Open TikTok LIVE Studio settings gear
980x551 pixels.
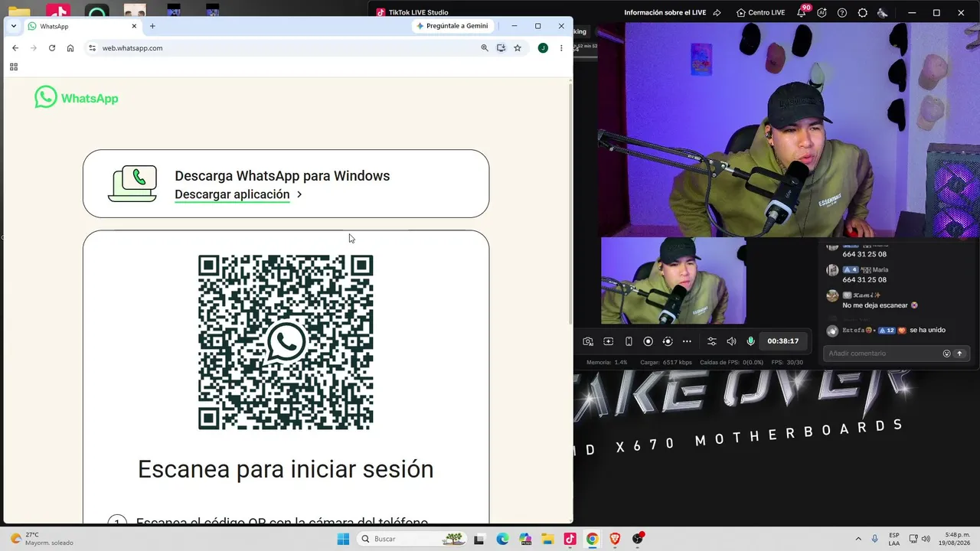pos(862,12)
